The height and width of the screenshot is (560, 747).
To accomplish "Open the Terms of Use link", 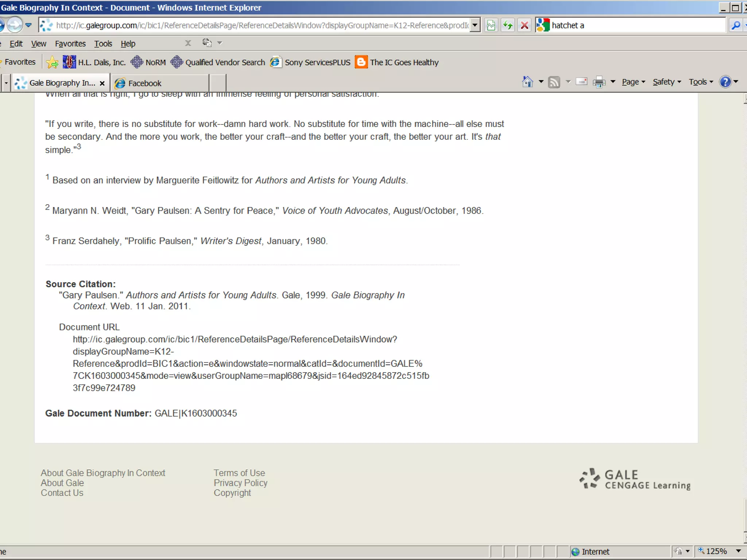I will [x=239, y=473].
